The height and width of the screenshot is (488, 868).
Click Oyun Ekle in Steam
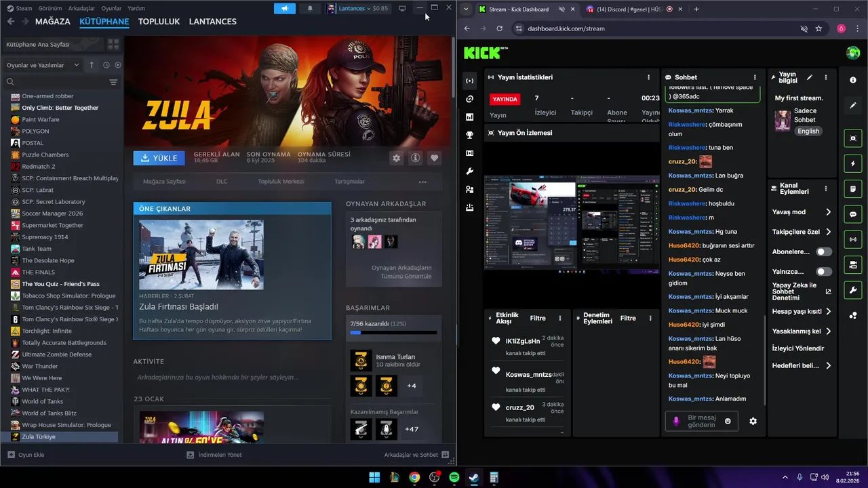pos(26,455)
